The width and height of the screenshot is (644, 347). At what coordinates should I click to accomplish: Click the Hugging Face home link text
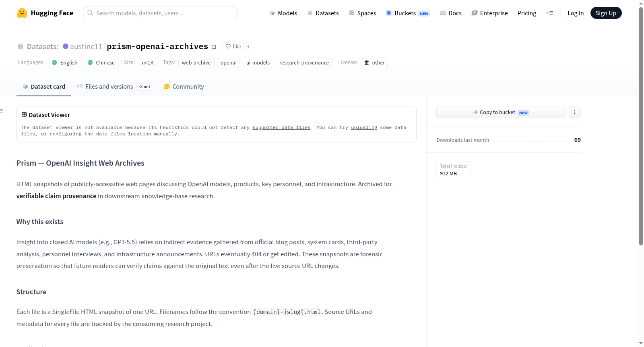point(52,13)
